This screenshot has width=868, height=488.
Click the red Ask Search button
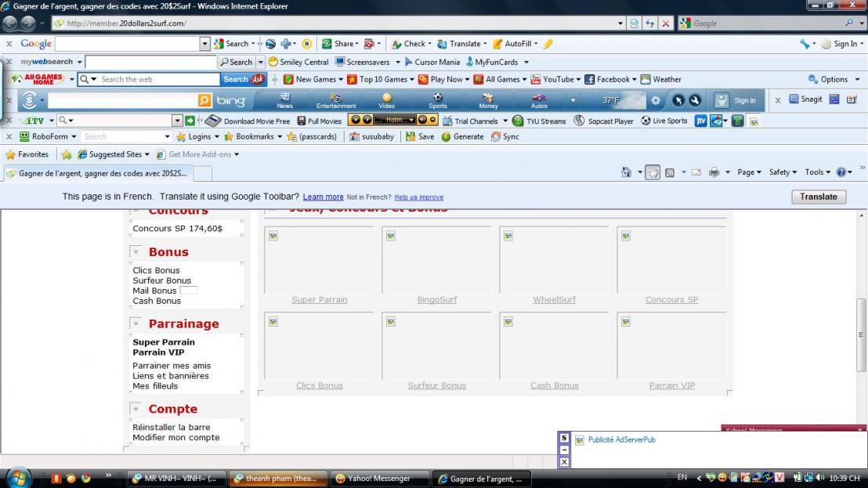(243, 79)
